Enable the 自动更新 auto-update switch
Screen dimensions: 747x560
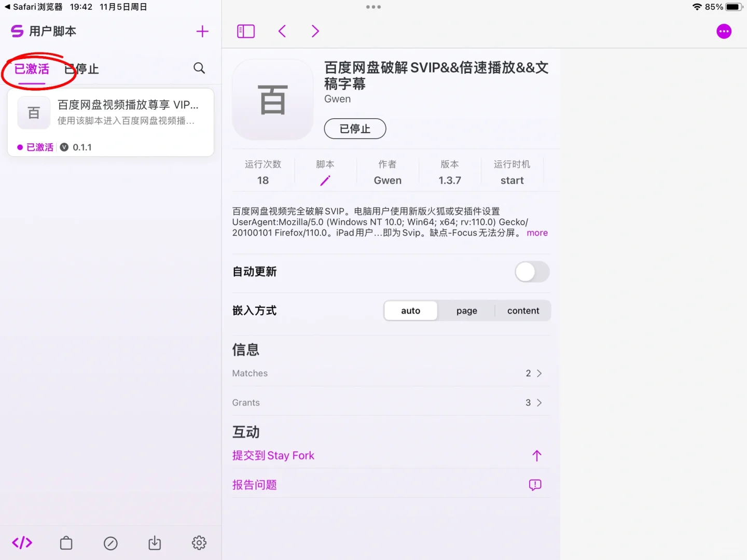tap(532, 272)
